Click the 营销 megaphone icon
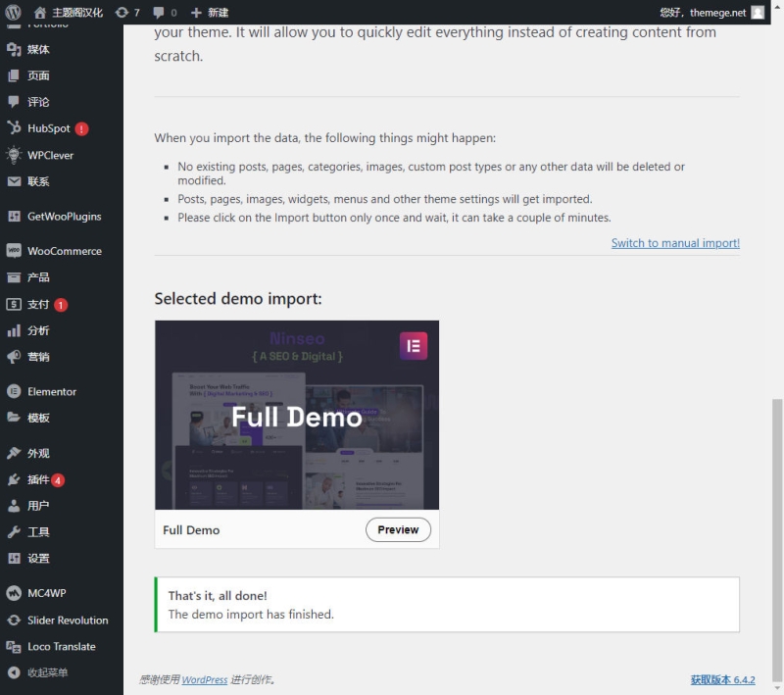This screenshot has height=695, width=784. [x=14, y=357]
